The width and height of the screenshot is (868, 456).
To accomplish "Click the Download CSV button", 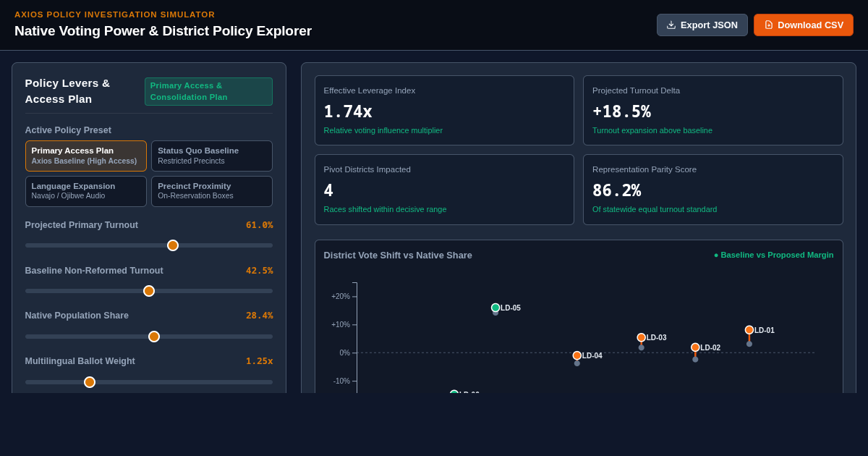I will tap(804, 25).
